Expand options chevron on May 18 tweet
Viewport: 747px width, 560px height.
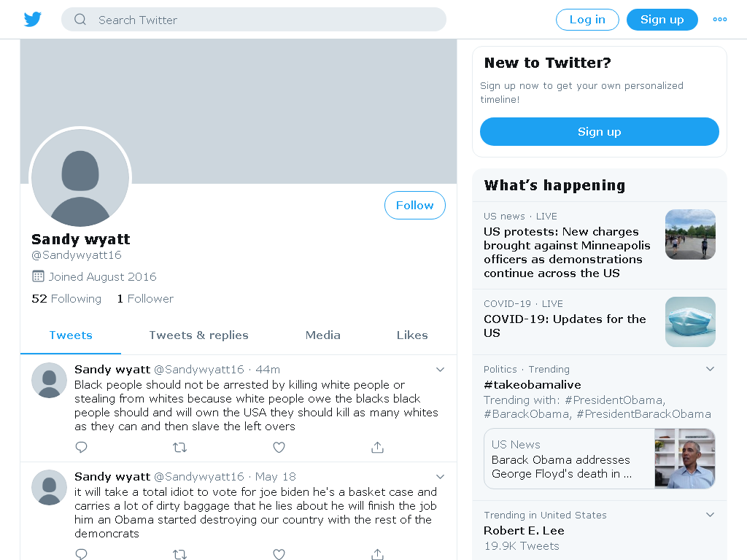pyautogui.click(x=440, y=477)
